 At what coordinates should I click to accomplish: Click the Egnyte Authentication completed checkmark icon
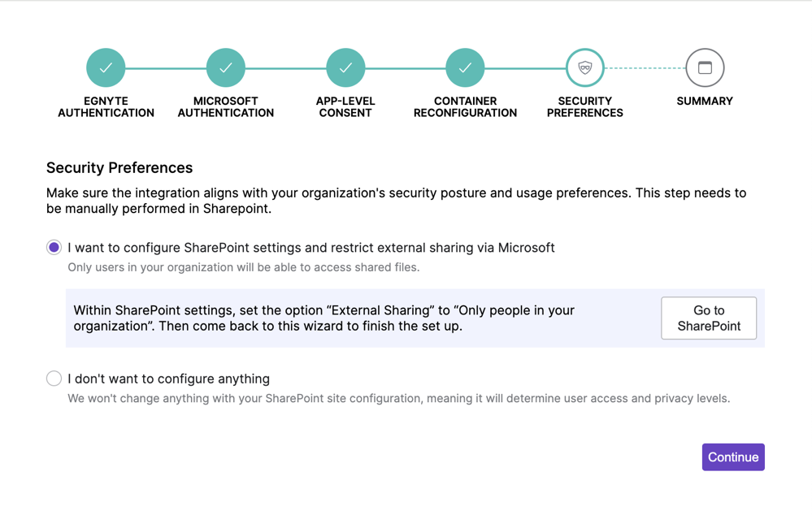[x=106, y=67]
